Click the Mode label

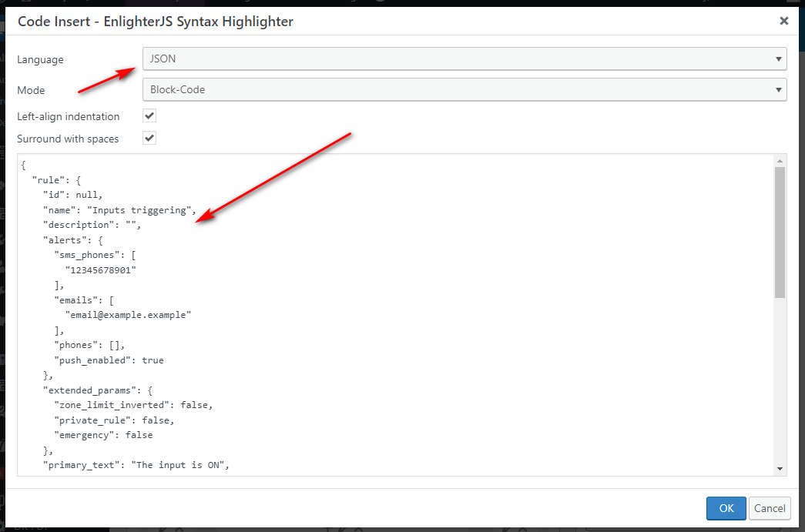click(x=31, y=90)
